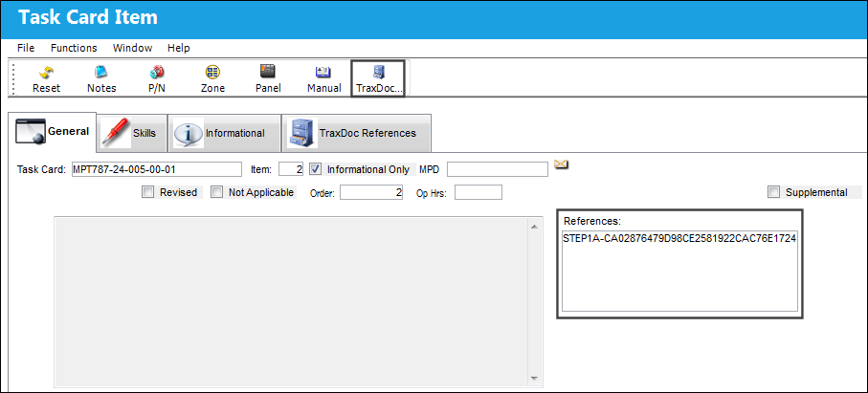Click the Item number field

[291, 169]
